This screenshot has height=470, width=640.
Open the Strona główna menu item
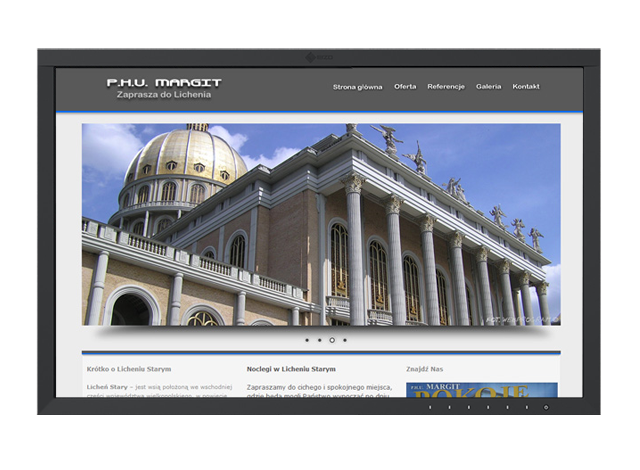click(x=357, y=87)
